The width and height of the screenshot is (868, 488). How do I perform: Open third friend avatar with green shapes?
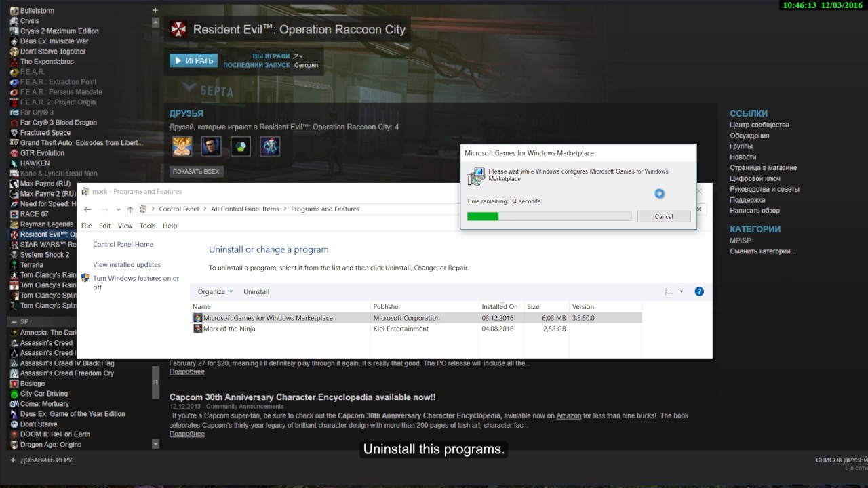241,146
